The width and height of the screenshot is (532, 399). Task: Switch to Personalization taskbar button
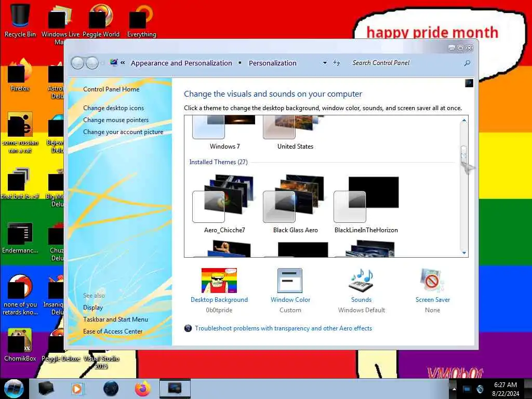[x=175, y=389]
